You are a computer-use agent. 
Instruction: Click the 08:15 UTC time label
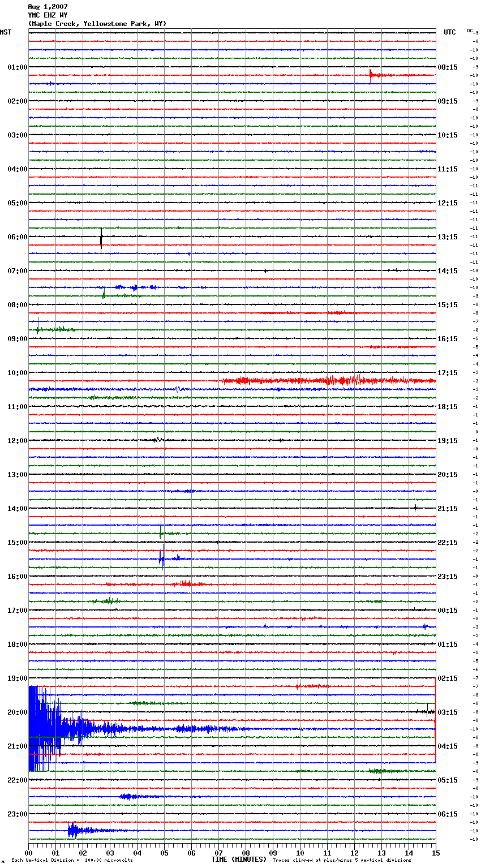click(x=448, y=67)
